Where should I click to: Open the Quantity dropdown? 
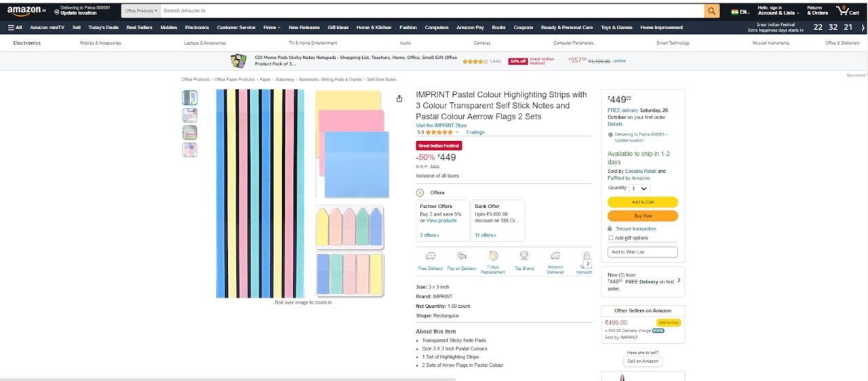[x=639, y=188]
